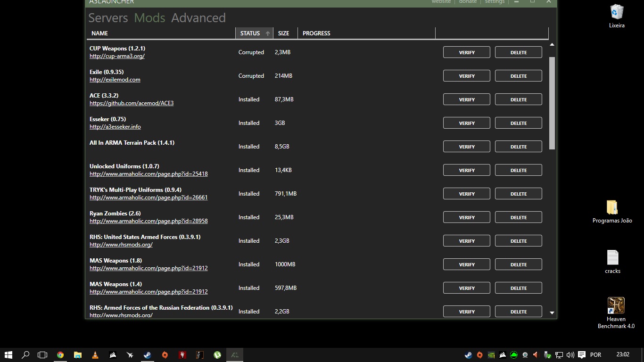Viewport: 644px width, 362px height.
Task: Switch to the Mods tab
Action: [149, 18]
